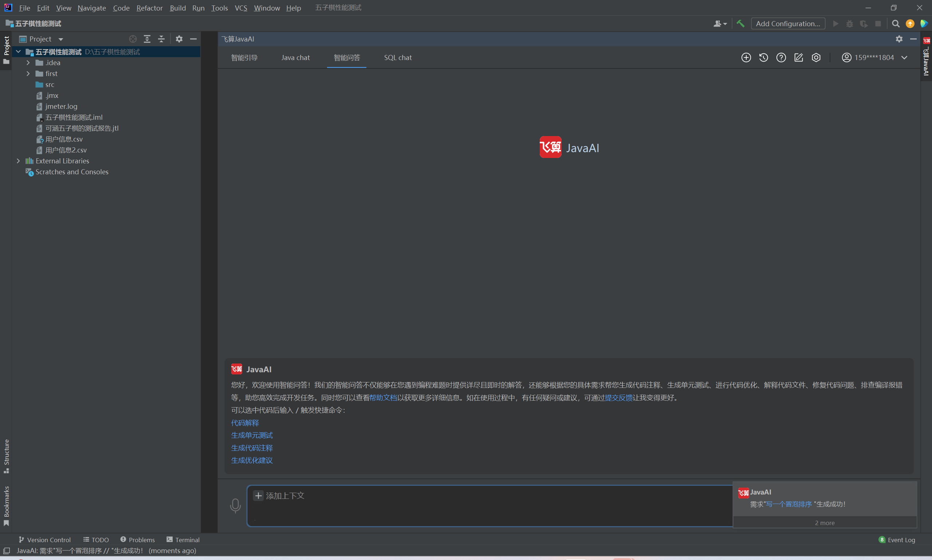This screenshot has height=560, width=932.
Task: Click the help question mark icon
Action: (x=781, y=57)
